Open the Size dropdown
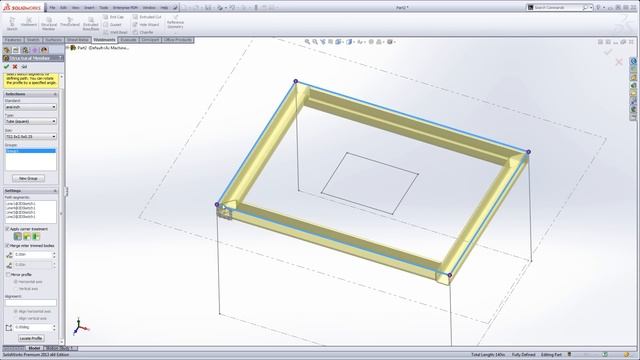 click(31, 137)
